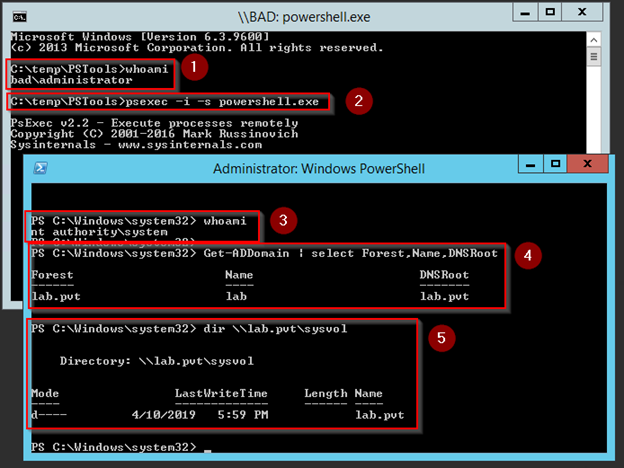
Task: Click the Administrator: Windows PowerShell title text
Action: (x=319, y=169)
